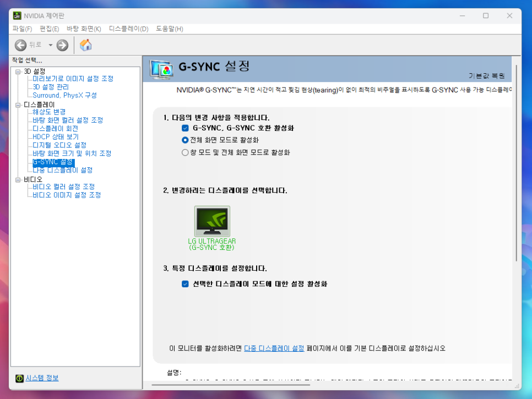Select the LG ULTRAGEAR monitor thumbnail
Viewport: 532px width, 399px height.
click(212, 221)
